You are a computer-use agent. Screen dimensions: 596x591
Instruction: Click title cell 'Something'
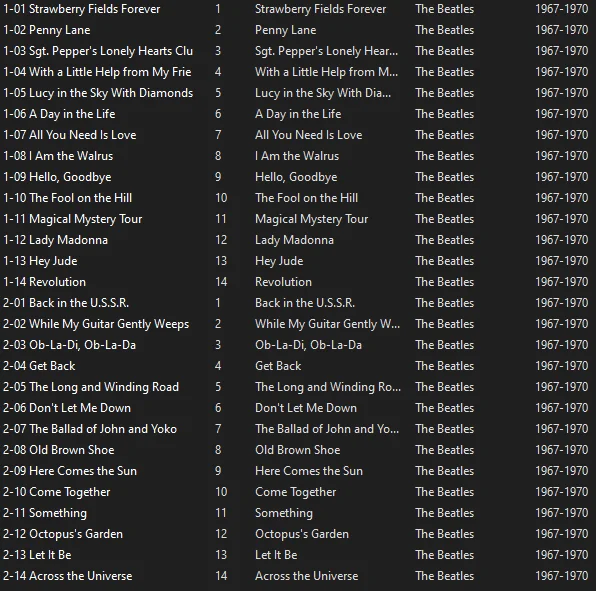284,513
